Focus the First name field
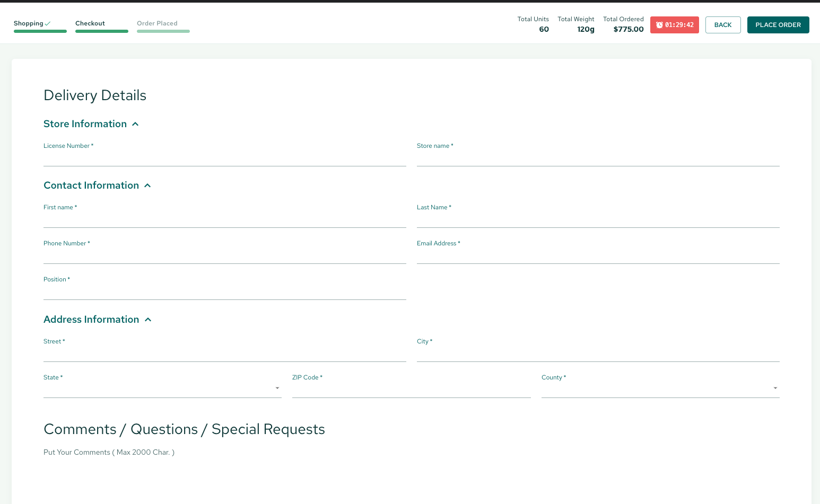This screenshot has width=820, height=504. point(225,220)
